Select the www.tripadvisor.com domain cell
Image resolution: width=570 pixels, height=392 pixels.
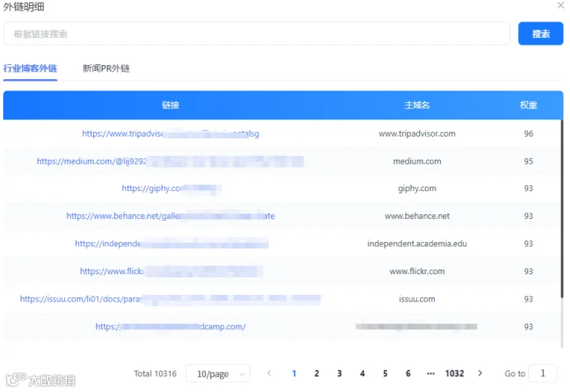click(x=417, y=133)
